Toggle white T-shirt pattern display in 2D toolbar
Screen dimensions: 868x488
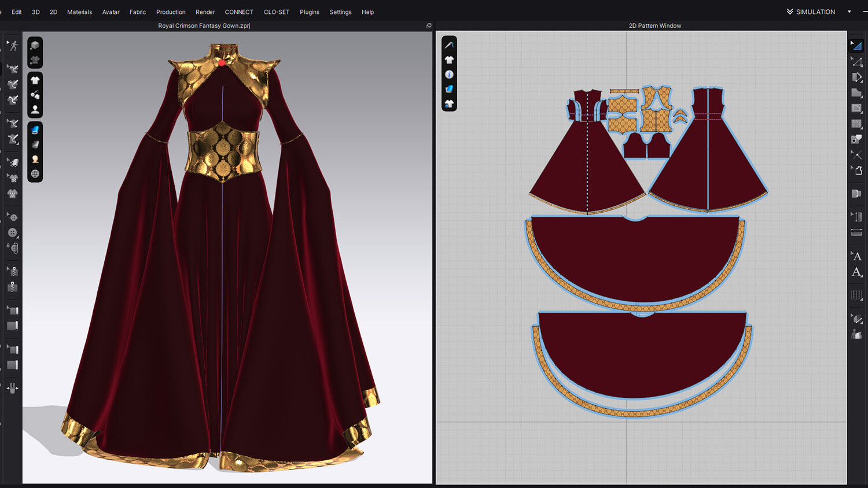tap(449, 60)
